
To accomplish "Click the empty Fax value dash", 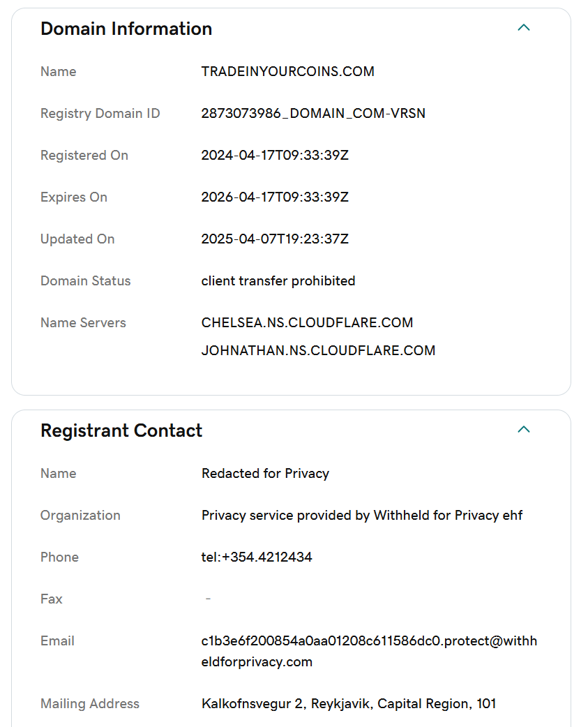I will click(208, 599).
